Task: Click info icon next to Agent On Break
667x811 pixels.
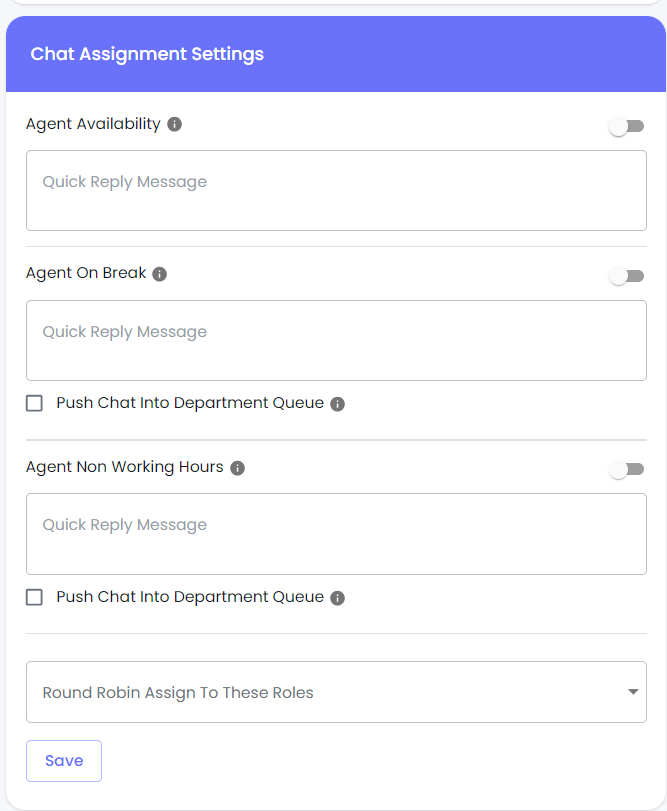Action: click(x=160, y=274)
